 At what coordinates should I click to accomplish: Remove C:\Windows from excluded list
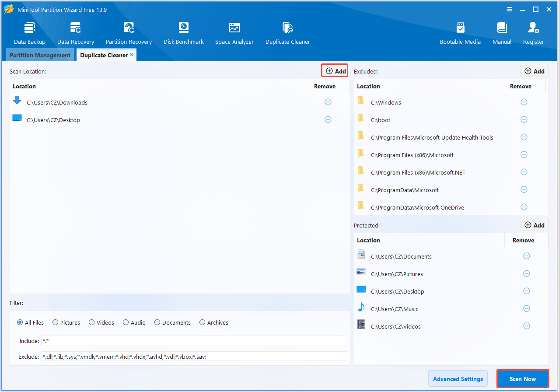pos(524,102)
